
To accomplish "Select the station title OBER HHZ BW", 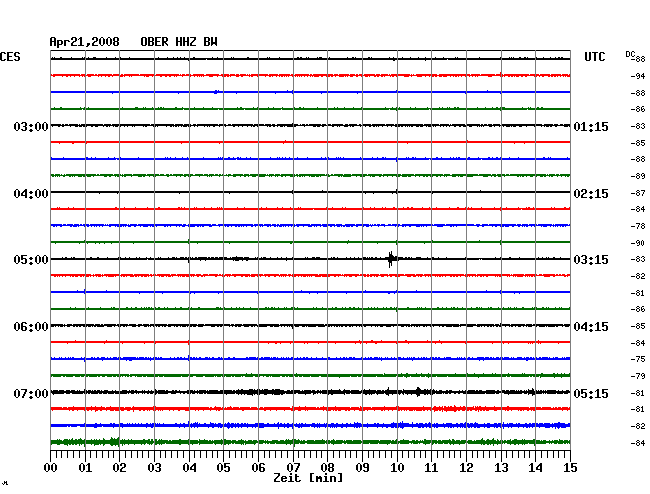I will click(x=179, y=42).
